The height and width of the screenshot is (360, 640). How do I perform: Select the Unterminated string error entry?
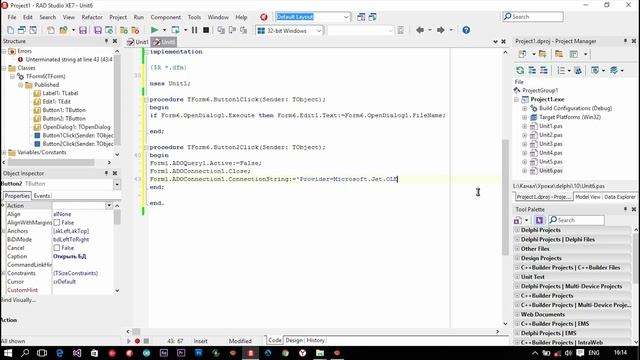click(69, 60)
